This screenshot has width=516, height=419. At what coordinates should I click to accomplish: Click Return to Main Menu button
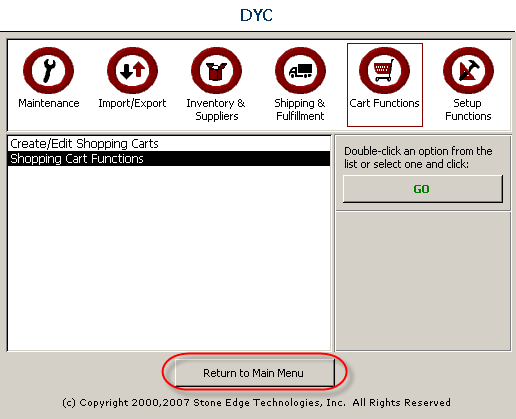tap(254, 373)
